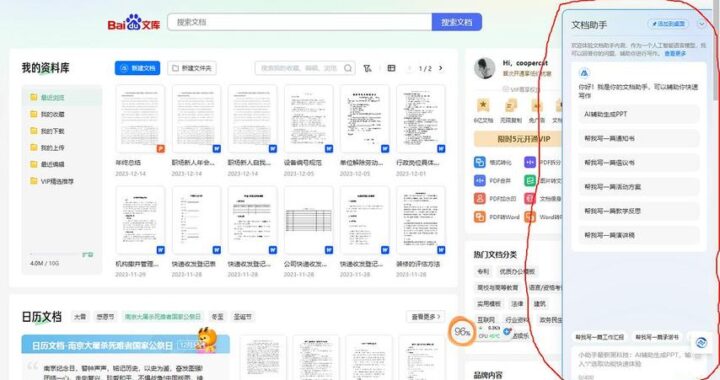The image size is (720, 380).
Task: Open the 机构撤并管理 document thumbnail
Action: pos(140,220)
